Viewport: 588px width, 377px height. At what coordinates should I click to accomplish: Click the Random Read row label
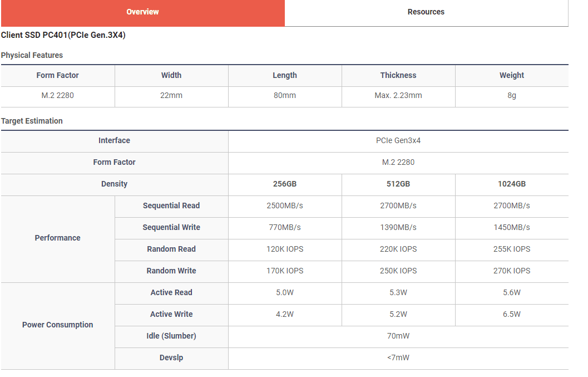pos(171,249)
